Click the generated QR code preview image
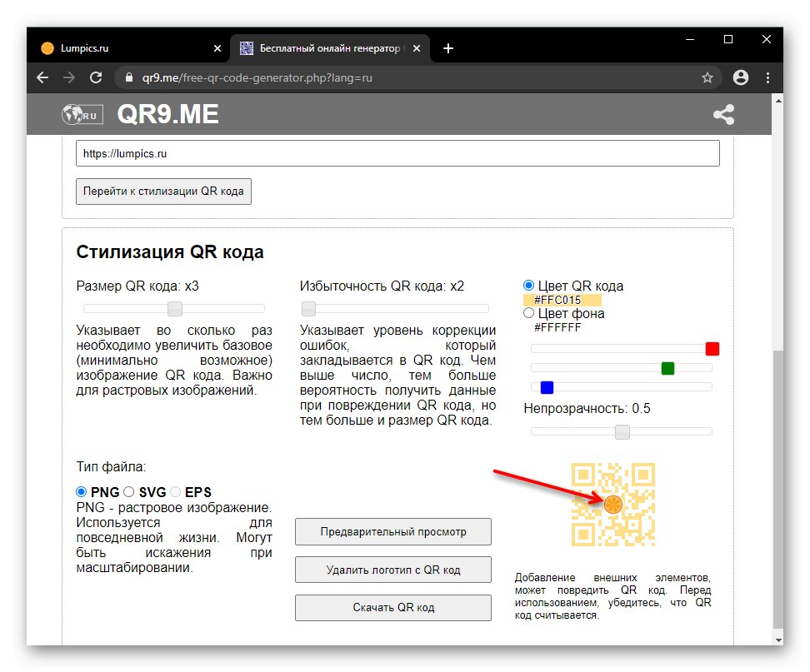The width and height of the screenshot is (810, 672). click(x=613, y=505)
